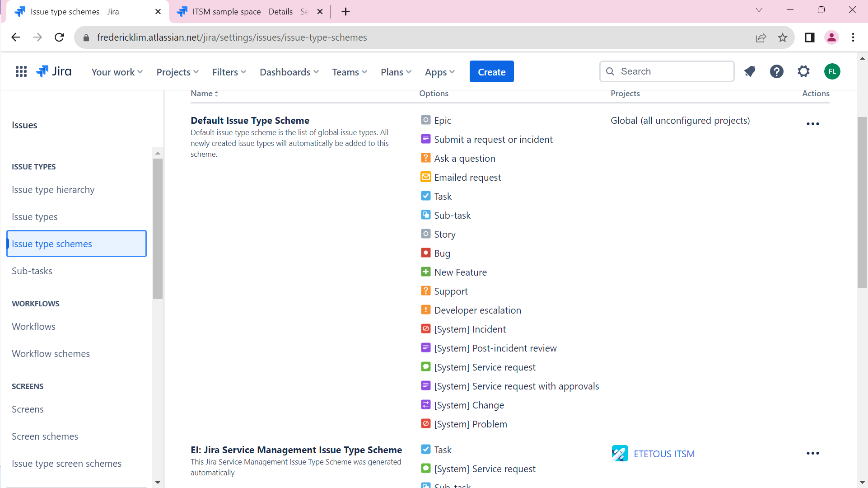The height and width of the screenshot is (488, 868).
Task: Expand the Projects dropdown menu
Action: (x=177, y=72)
